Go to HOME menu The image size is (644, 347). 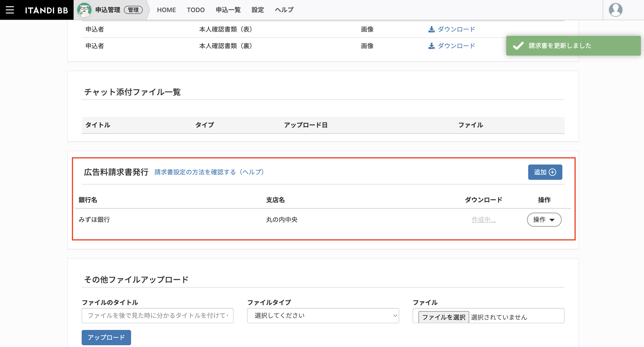(166, 10)
